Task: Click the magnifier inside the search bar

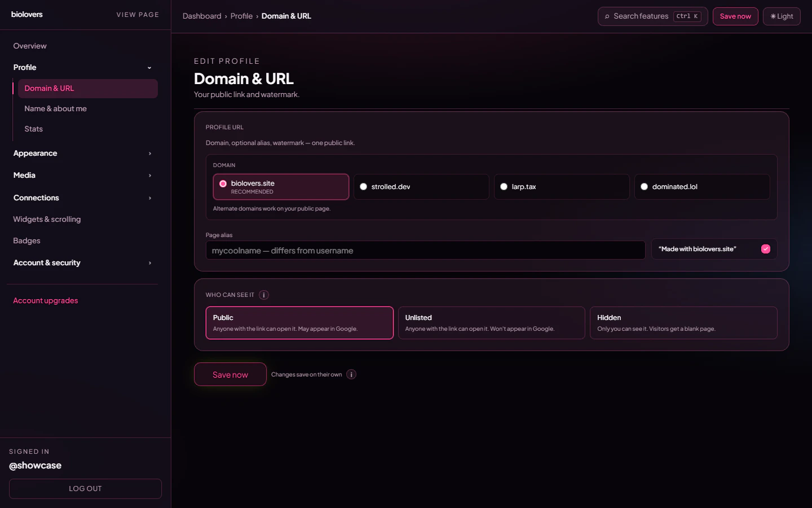Action: tap(606, 16)
